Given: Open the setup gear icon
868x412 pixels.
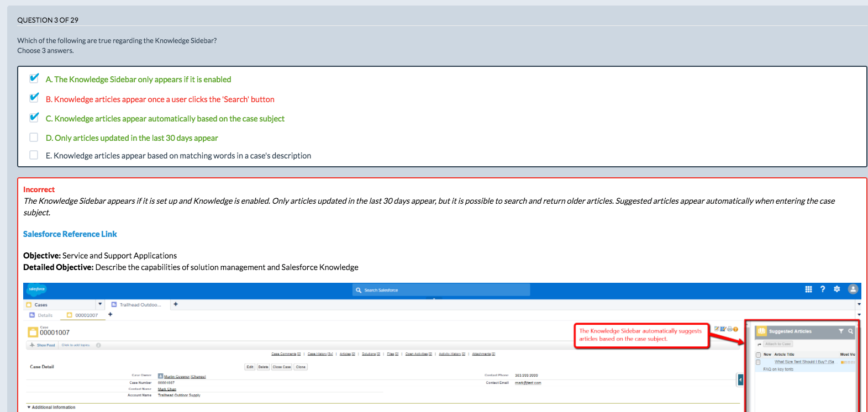Looking at the screenshot, I should tap(837, 289).
